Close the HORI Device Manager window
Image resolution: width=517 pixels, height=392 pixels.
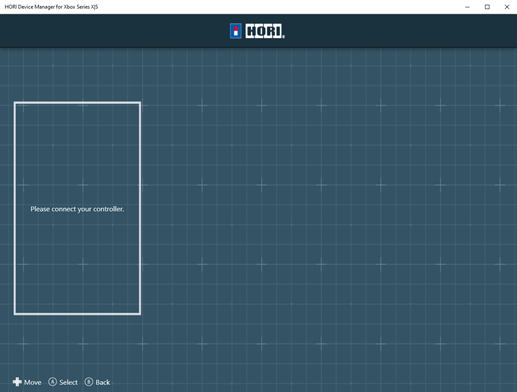tap(507, 7)
